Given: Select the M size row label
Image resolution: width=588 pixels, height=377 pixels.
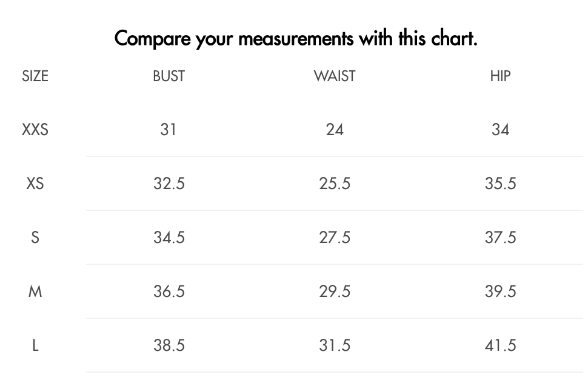Looking at the screenshot, I should [x=35, y=292].
